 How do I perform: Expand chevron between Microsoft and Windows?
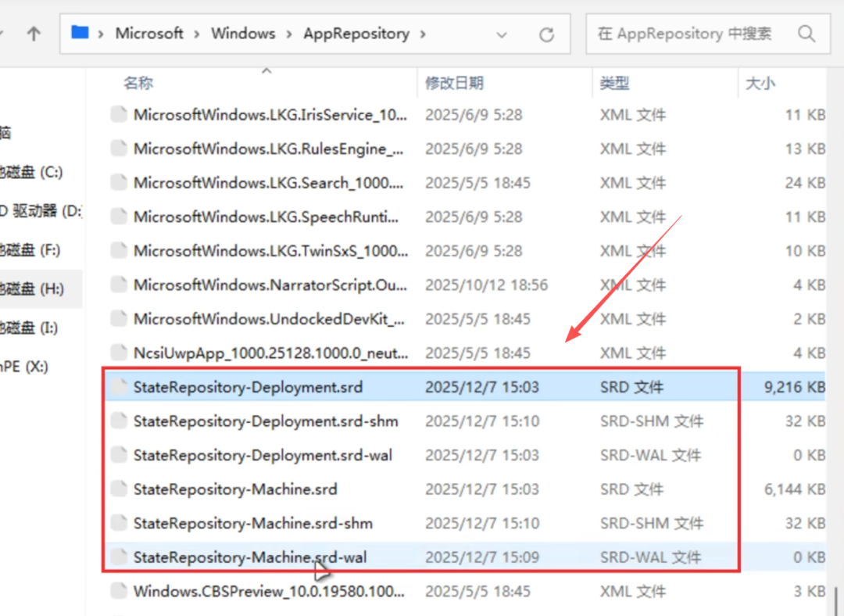[197, 34]
